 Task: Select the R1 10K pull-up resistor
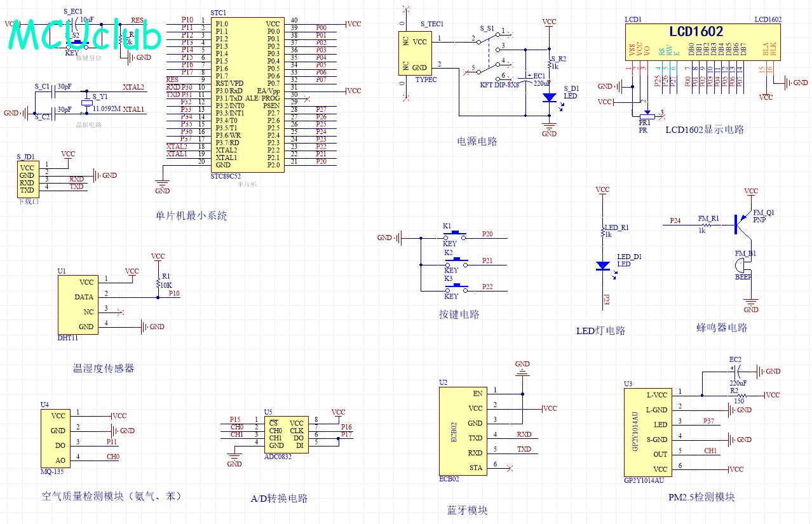pyautogui.click(x=158, y=285)
